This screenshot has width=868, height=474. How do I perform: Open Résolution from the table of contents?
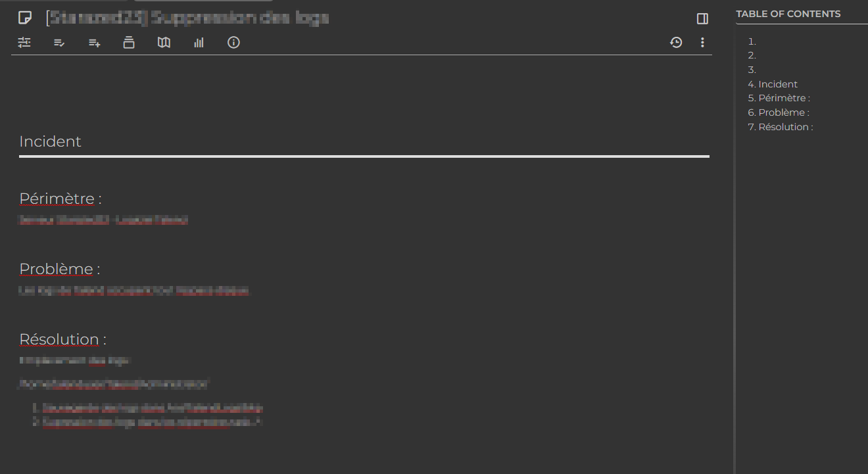pyautogui.click(x=785, y=126)
